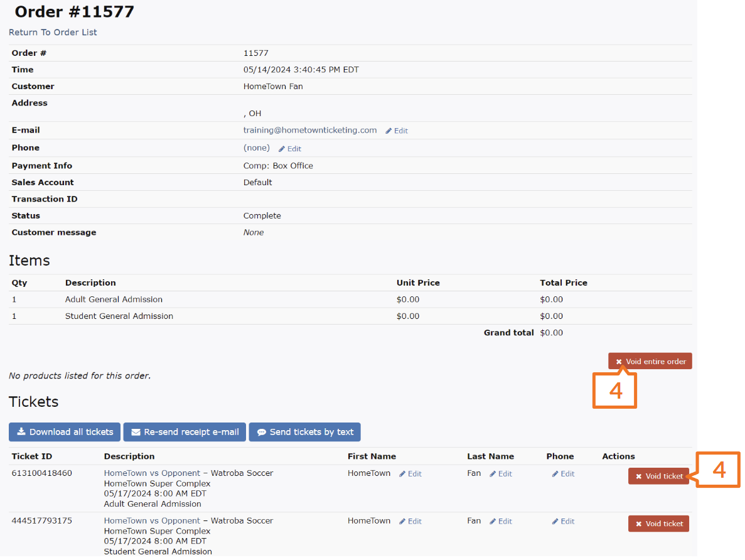Click the Order #11577 heading
The height and width of the screenshot is (560, 745).
(74, 12)
